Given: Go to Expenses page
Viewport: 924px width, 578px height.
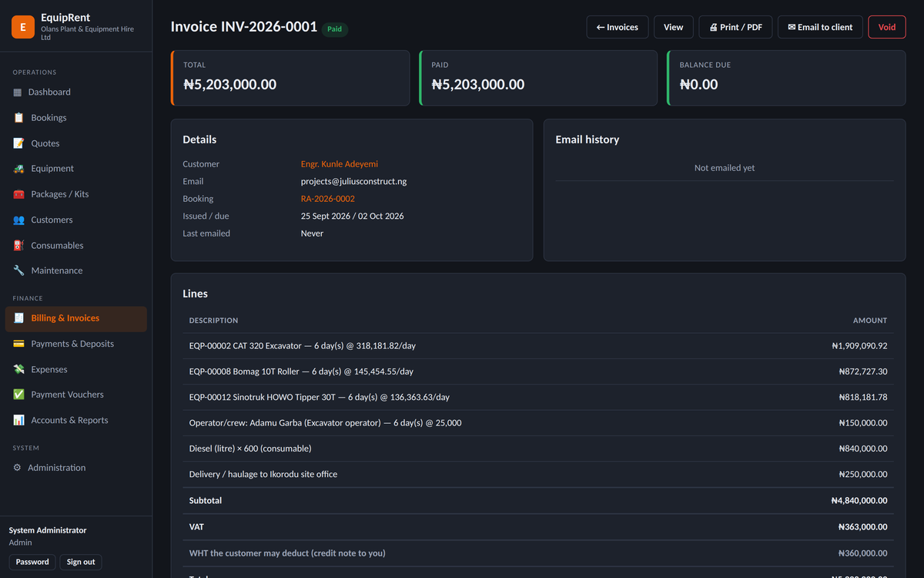Looking at the screenshot, I should point(75,369).
